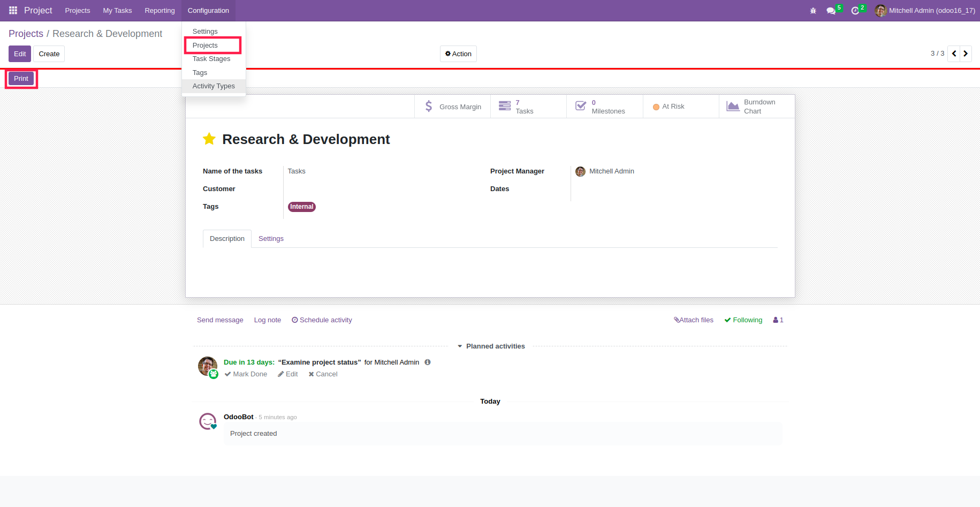
Task: Click the activity info icon
Action: pyautogui.click(x=428, y=362)
